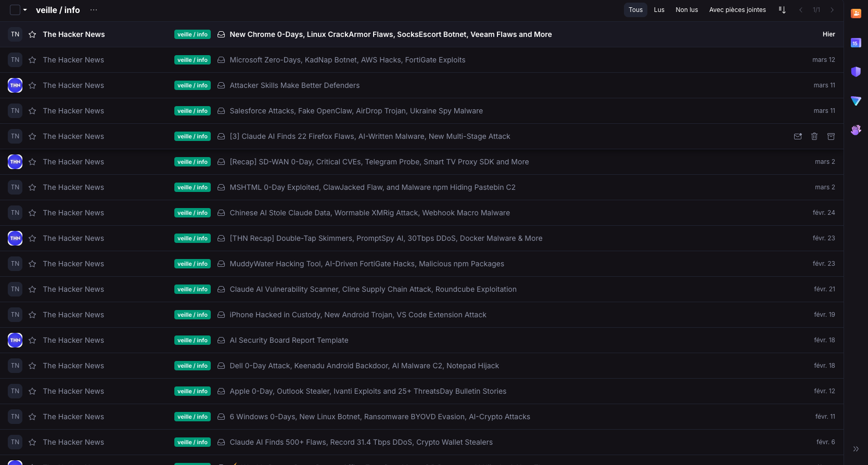868x465 pixels.
Task: Star the Salesforce Attacks, Fake OpenClaw email
Action: pyautogui.click(x=32, y=111)
